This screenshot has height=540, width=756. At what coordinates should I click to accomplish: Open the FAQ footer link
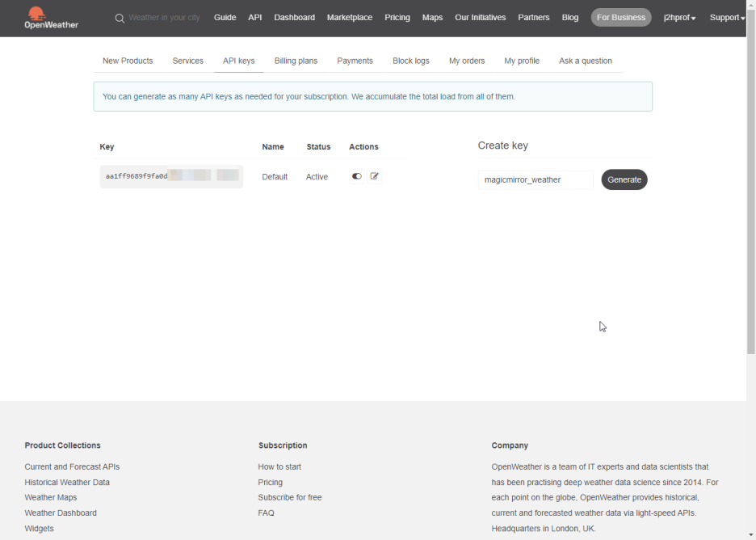pos(267,513)
